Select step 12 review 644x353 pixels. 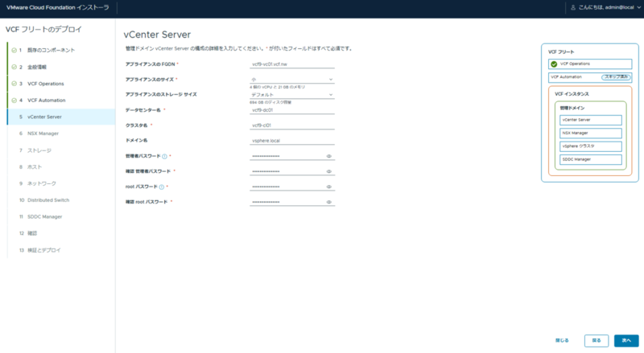click(61, 233)
